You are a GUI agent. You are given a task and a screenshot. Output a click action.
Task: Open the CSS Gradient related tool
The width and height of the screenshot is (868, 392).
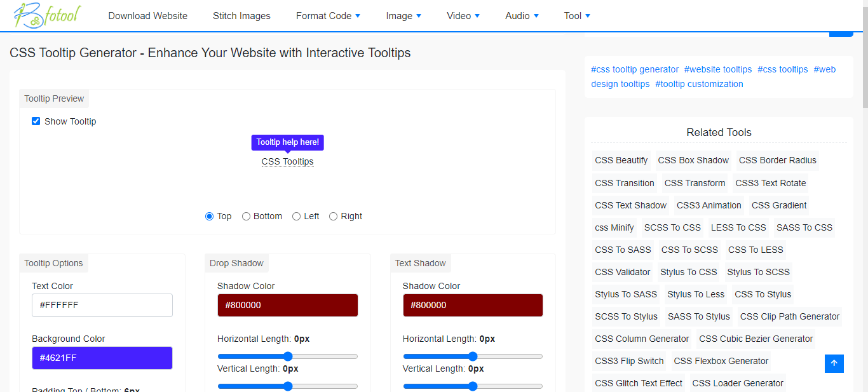778,205
